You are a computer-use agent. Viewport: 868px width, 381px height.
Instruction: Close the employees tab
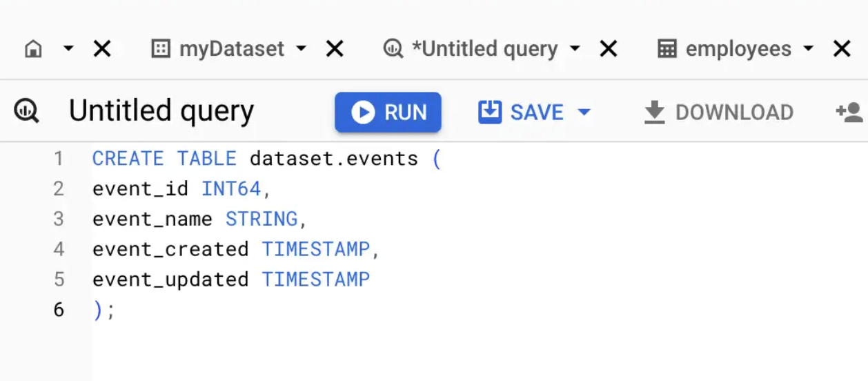(x=842, y=49)
